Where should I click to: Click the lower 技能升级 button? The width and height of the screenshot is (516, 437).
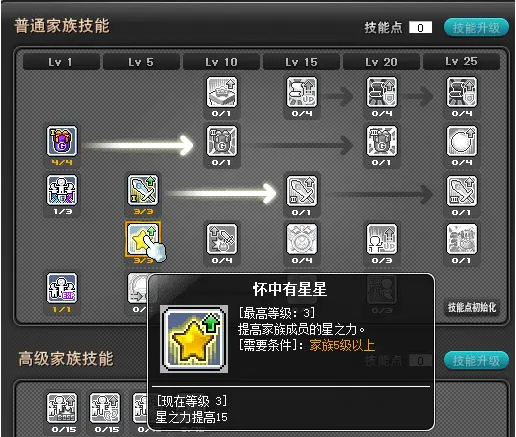476,360
